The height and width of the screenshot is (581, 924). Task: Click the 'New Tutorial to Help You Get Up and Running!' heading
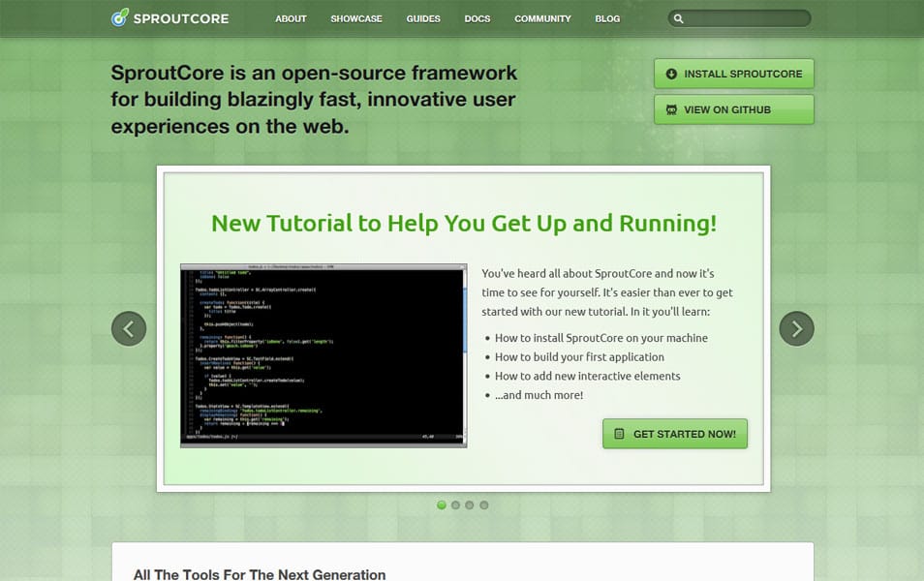click(x=464, y=224)
